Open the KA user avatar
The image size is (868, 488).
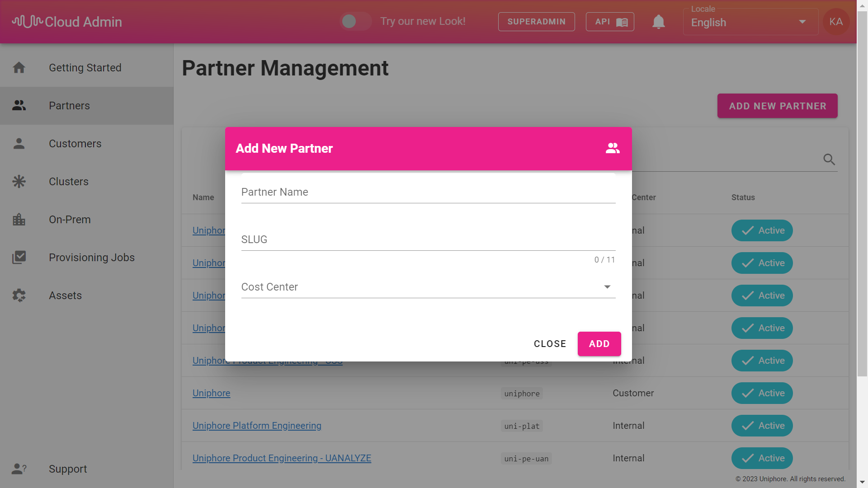[836, 22]
